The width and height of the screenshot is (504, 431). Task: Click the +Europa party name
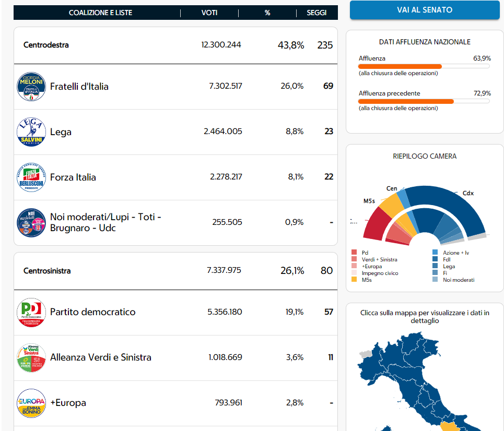(x=68, y=403)
